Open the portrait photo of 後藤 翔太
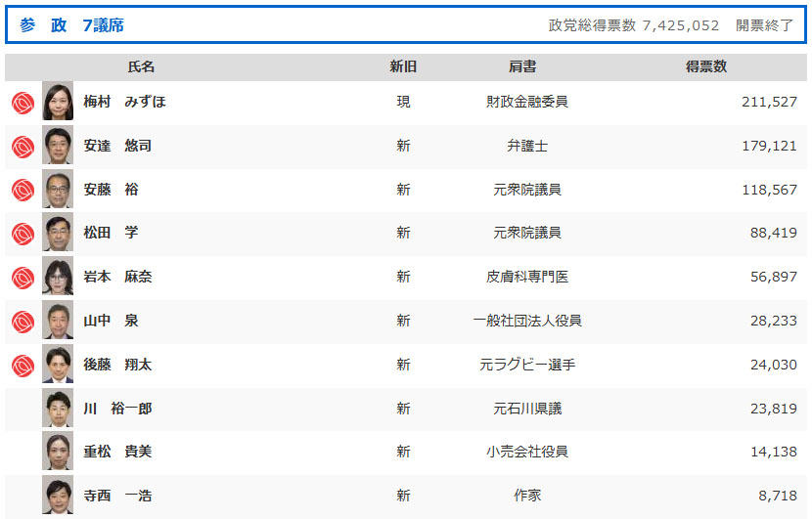The image size is (812, 519). pos(58,365)
